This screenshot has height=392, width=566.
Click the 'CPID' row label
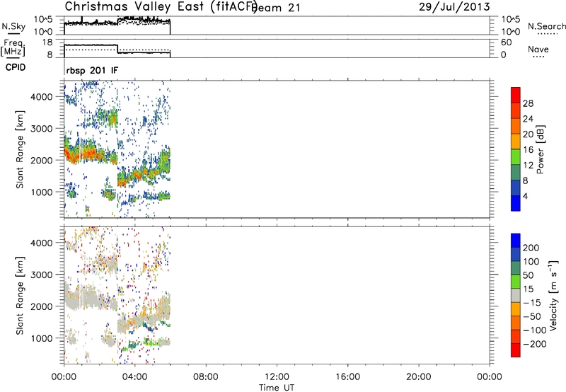pyautogui.click(x=16, y=67)
